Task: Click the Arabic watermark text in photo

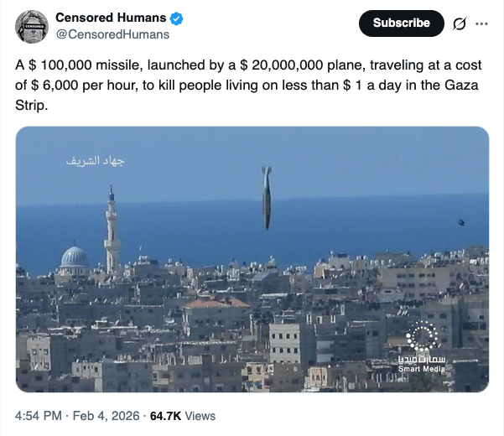Action: [95, 159]
